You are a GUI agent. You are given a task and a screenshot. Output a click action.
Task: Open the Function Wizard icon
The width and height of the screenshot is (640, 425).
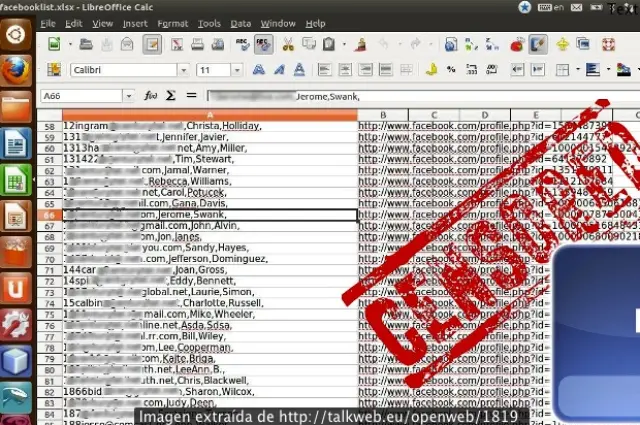point(150,95)
